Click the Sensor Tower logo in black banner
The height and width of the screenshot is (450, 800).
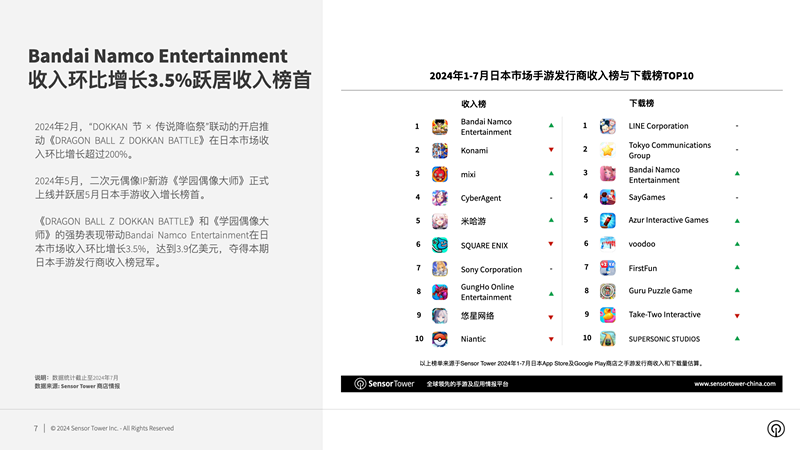coord(385,384)
